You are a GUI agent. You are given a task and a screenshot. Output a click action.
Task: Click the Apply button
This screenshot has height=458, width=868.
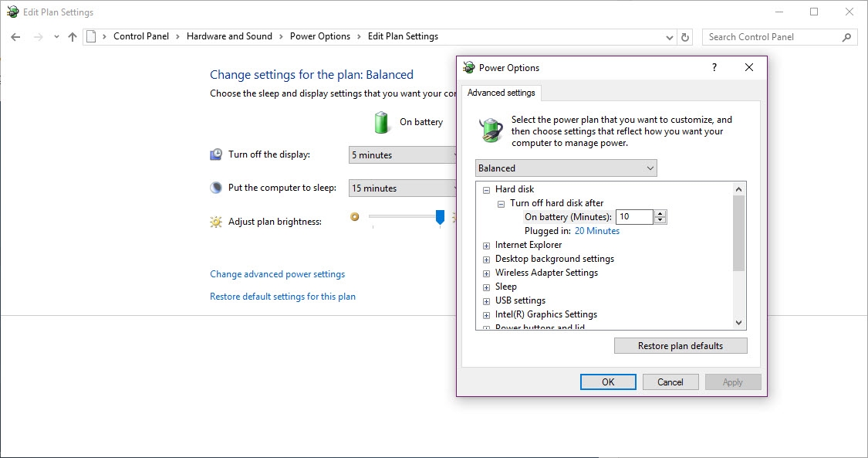[733, 382]
